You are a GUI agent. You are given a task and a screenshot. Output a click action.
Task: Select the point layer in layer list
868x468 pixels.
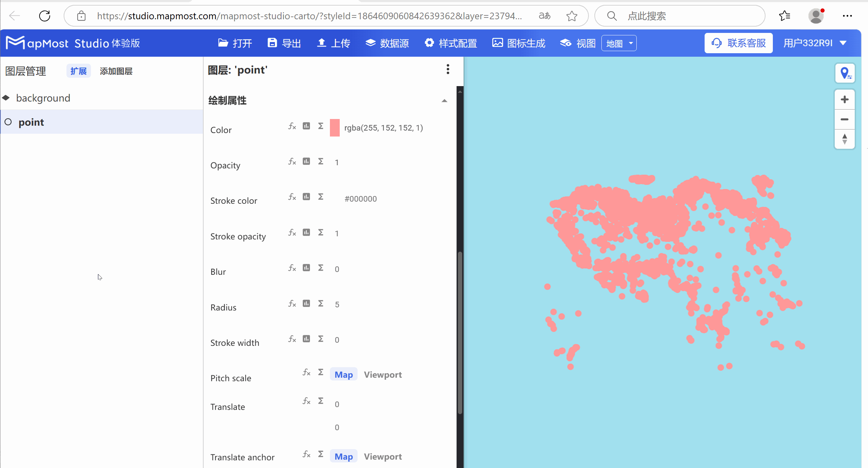(31, 122)
